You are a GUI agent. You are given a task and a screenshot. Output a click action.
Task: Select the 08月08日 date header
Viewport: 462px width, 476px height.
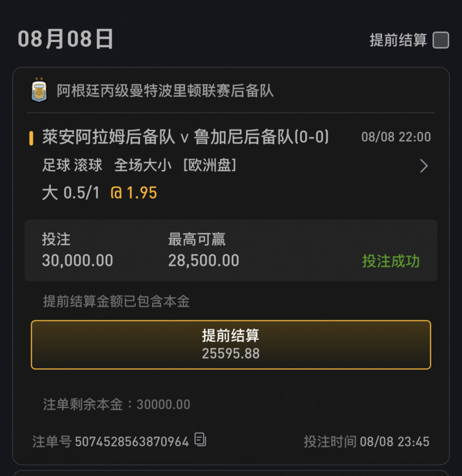coord(66,39)
